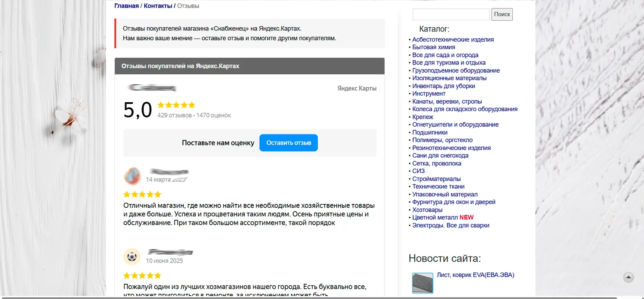Open the Бытовая химия catalog category
644x299 pixels.
click(434, 47)
